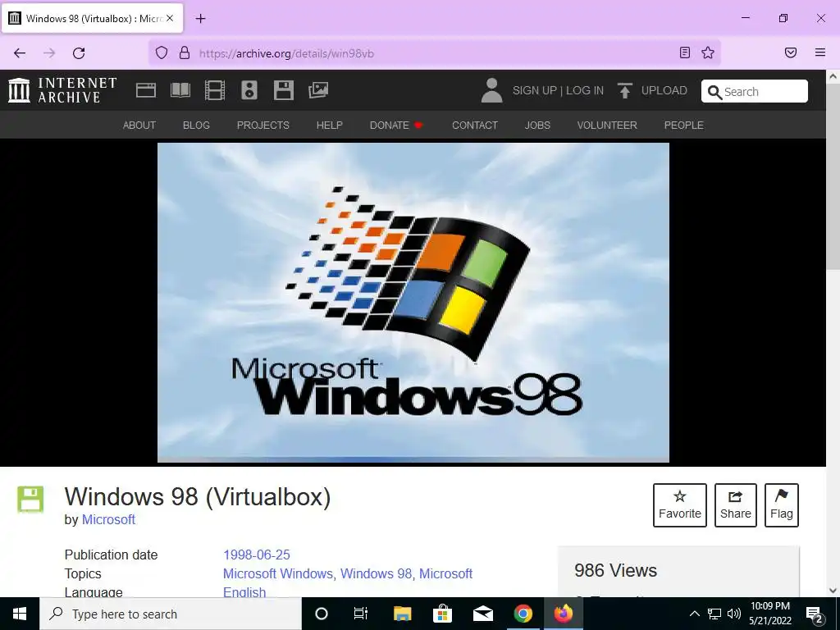Click the English language link
The image size is (840, 630).
(x=244, y=592)
